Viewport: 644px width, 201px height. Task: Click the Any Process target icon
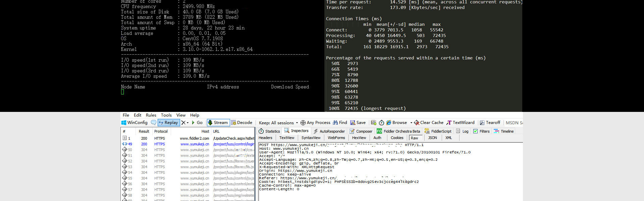[x=303, y=123]
